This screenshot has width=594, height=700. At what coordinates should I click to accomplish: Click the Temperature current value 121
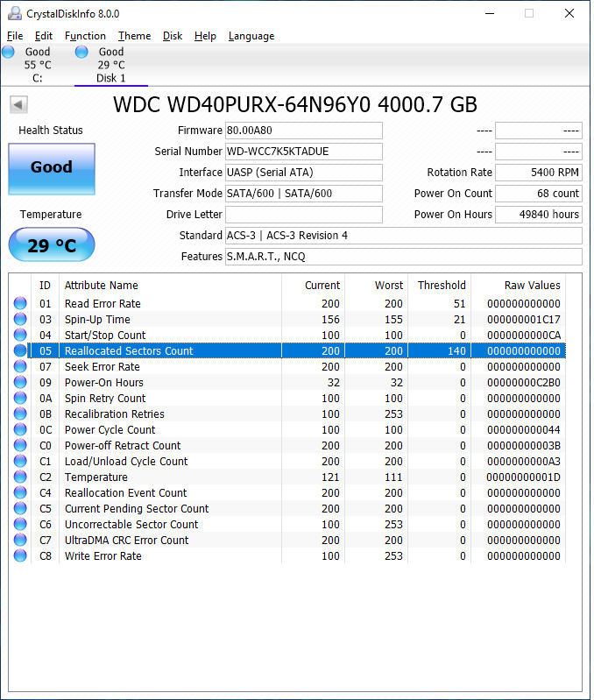[x=330, y=477]
